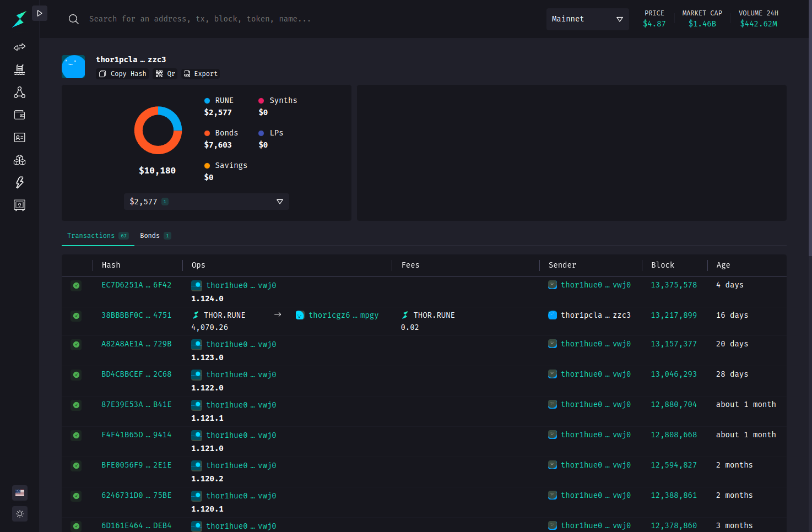
Task: Click Synths red legend dot
Action: pos(261,101)
